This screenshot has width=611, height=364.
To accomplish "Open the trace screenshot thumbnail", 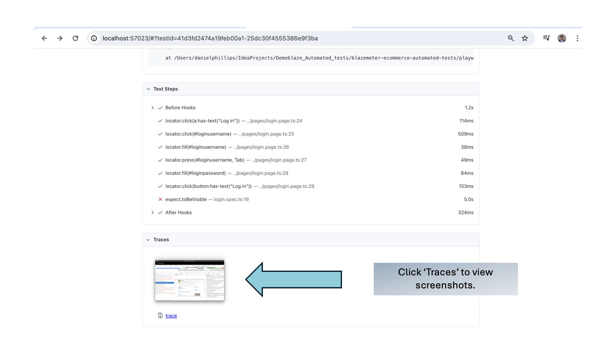I will (x=189, y=280).
